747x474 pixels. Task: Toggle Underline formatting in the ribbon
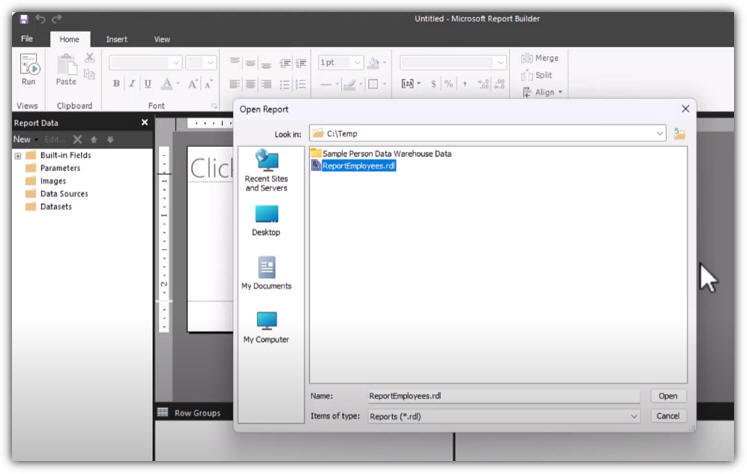pos(148,84)
